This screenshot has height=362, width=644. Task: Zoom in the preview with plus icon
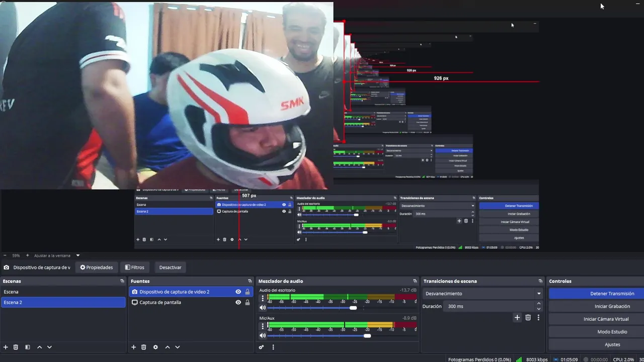click(27, 255)
